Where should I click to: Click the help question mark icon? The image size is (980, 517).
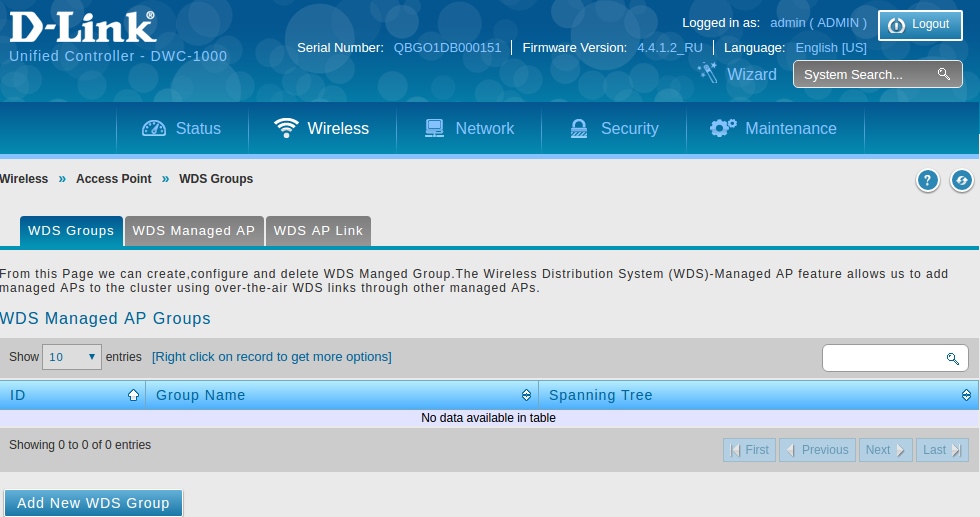click(928, 180)
